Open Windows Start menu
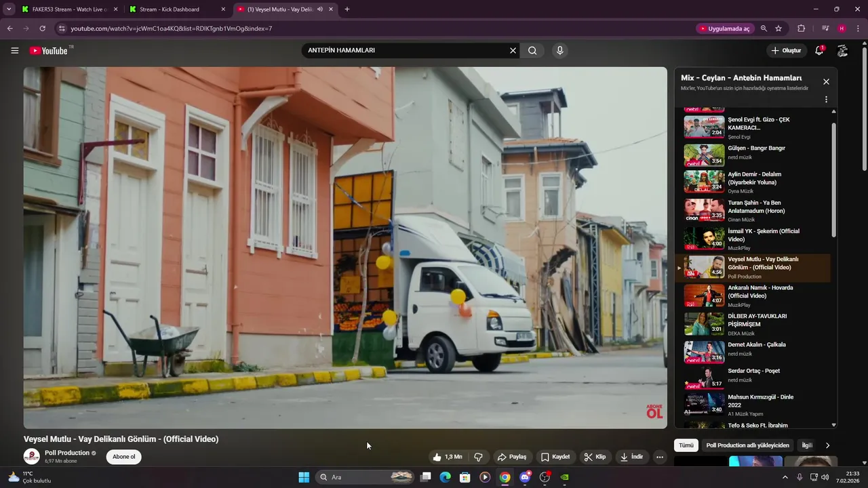 click(x=304, y=477)
